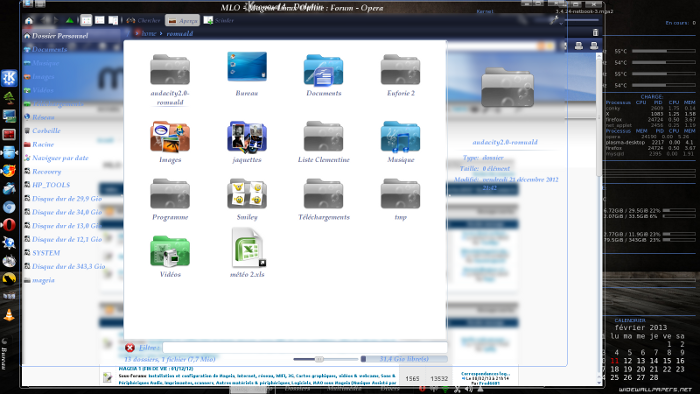The width and height of the screenshot is (700, 394).
Task: Click the preview folder thumbnail in information panel
Action: coord(508,87)
